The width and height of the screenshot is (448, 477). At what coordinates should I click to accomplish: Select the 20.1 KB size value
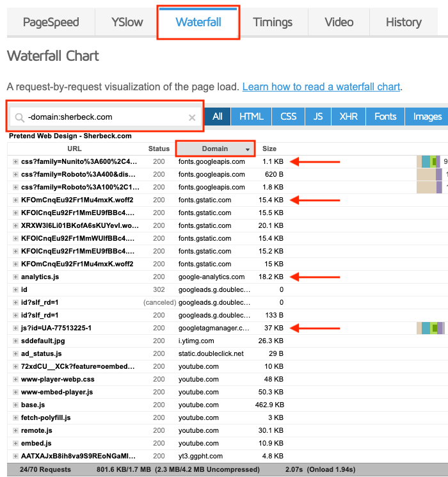[x=271, y=226]
